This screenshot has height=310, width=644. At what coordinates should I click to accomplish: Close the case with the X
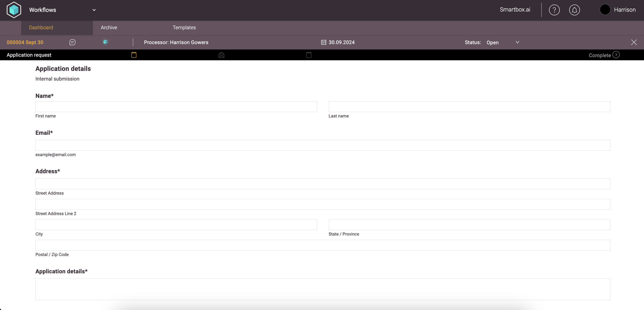634,42
